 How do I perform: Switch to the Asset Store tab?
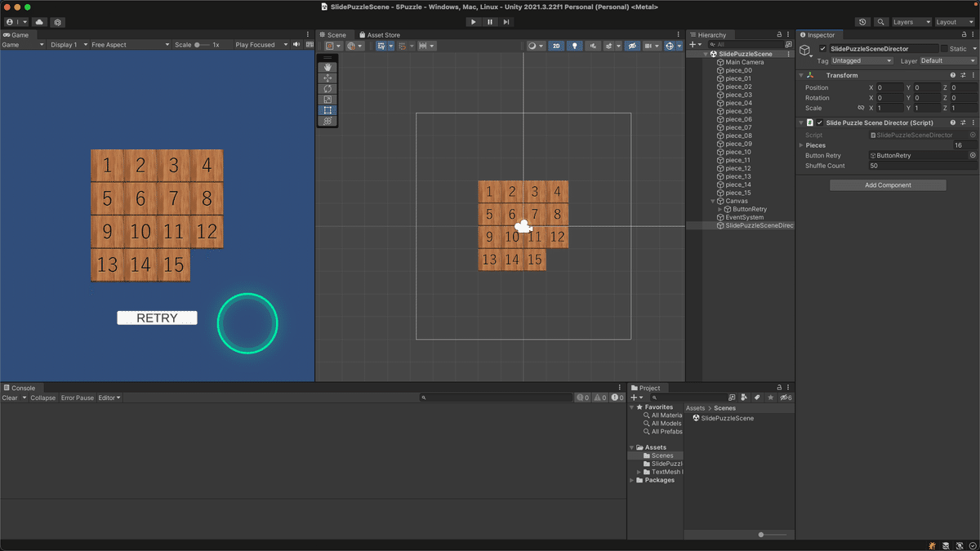(x=381, y=34)
